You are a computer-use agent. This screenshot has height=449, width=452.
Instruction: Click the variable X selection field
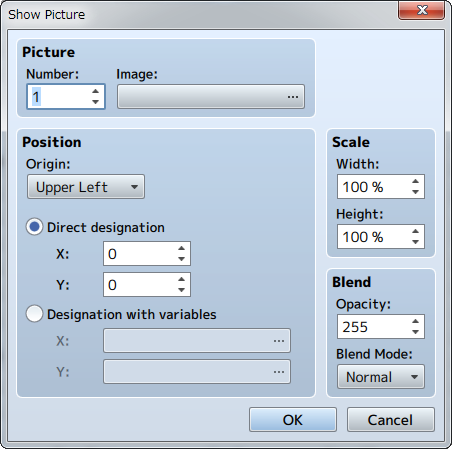pos(197,341)
